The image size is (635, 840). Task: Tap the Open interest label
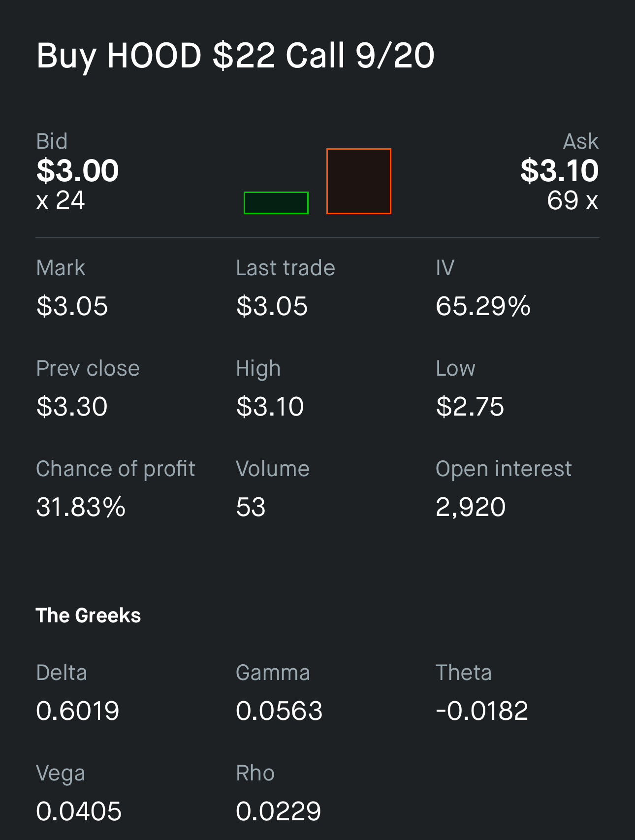pyautogui.click(x=504, y=469)
